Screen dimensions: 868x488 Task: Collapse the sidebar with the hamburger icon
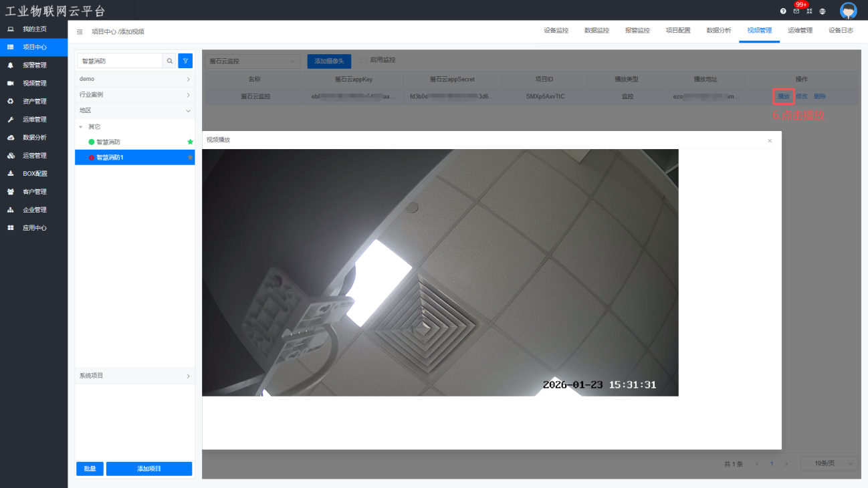(x=80, y=31)
